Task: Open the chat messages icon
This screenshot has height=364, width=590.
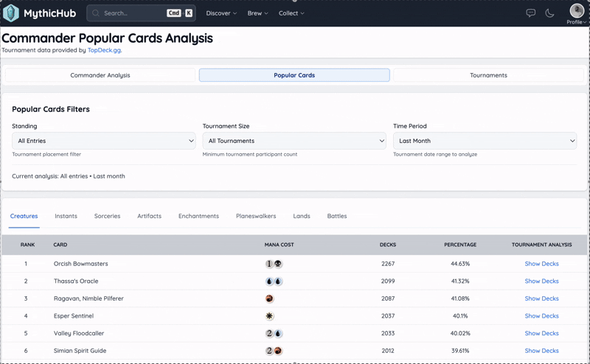Action: click(530, 13)
